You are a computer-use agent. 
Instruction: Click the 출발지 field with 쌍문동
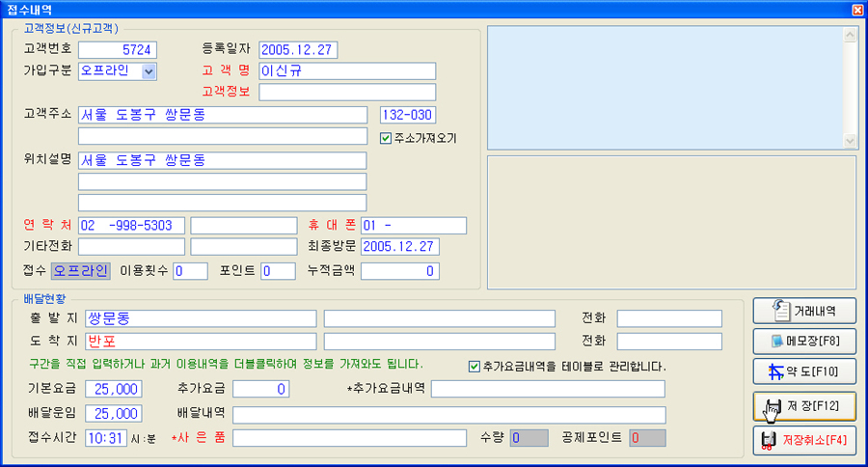coord(201,318)
